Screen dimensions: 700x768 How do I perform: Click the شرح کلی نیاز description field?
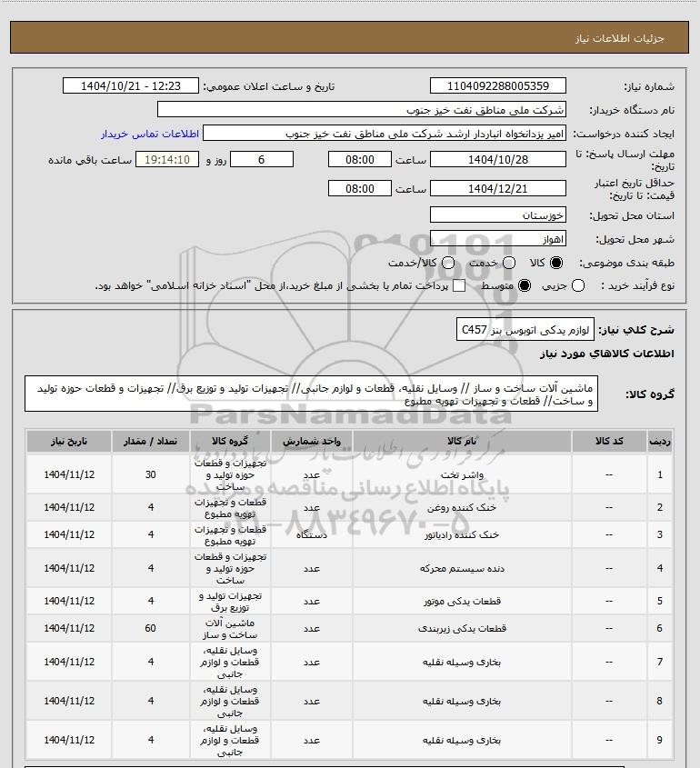(525, 329)
